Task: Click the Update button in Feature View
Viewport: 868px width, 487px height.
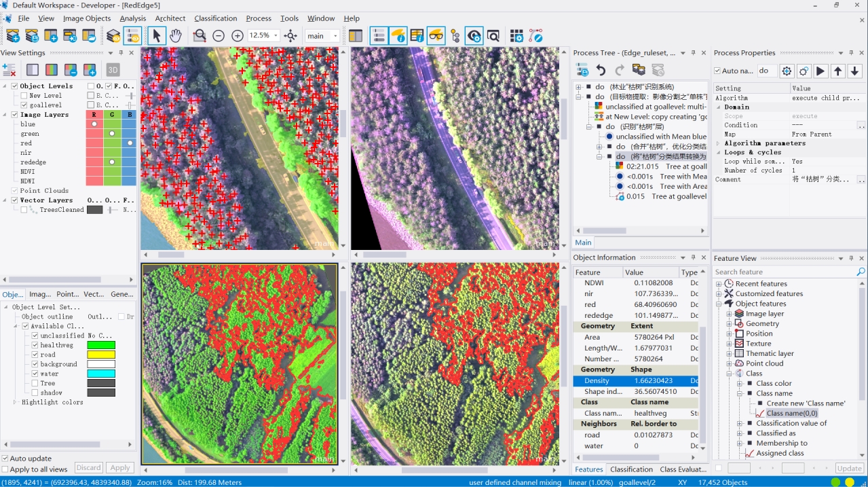Action: point(849,469)
